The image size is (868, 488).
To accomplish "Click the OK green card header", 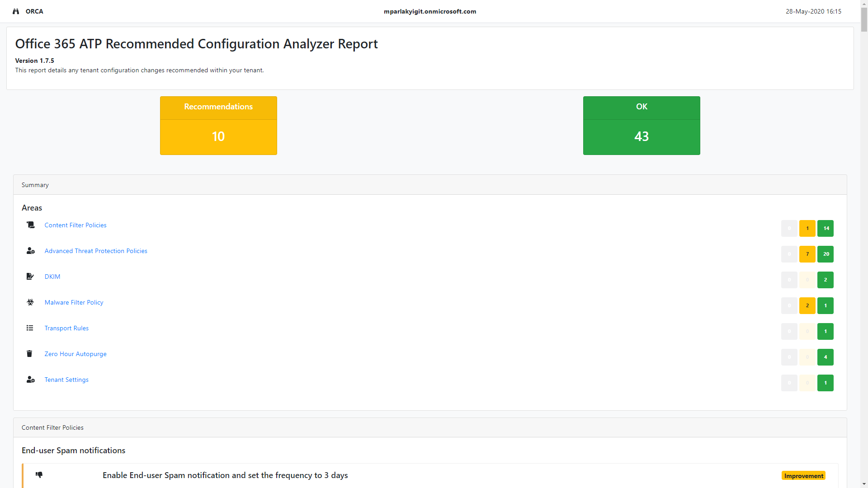I will coord(642,108).
